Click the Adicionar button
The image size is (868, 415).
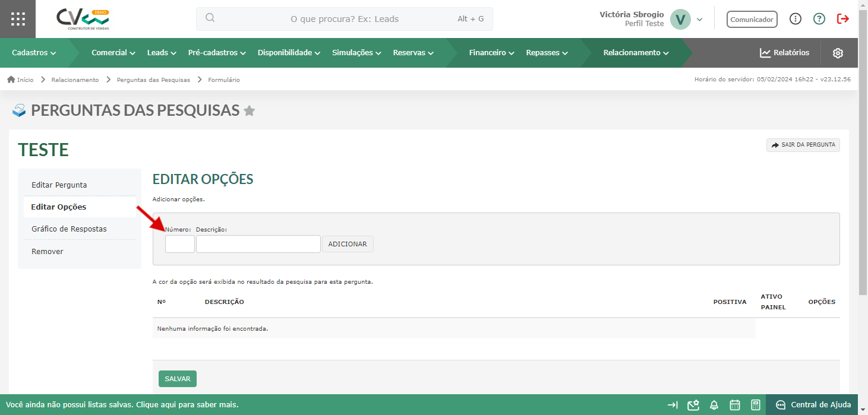point(348,244)
